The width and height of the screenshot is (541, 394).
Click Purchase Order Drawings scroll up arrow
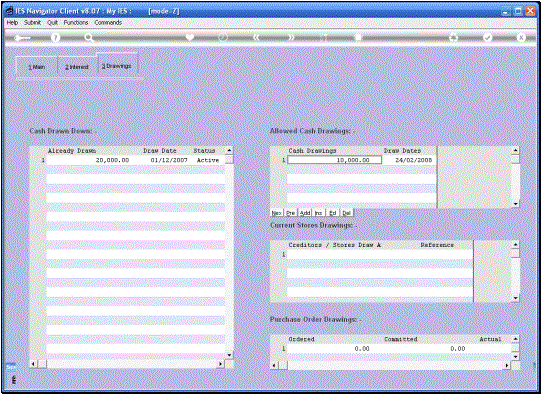(x=515, y=339)
